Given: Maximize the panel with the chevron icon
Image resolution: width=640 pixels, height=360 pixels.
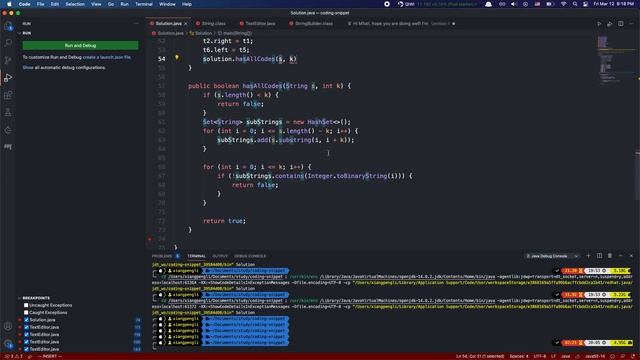Looking at the screenshot, I should tap(620, 256).
